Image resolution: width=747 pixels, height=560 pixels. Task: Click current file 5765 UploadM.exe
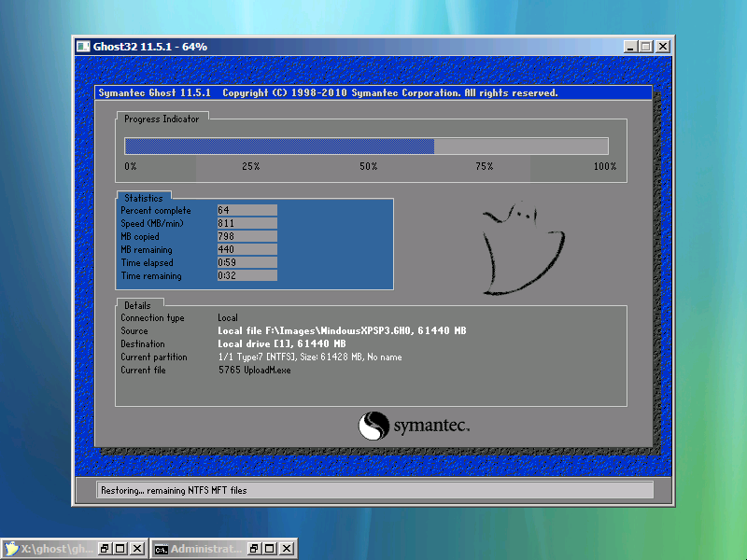[254, 370]
